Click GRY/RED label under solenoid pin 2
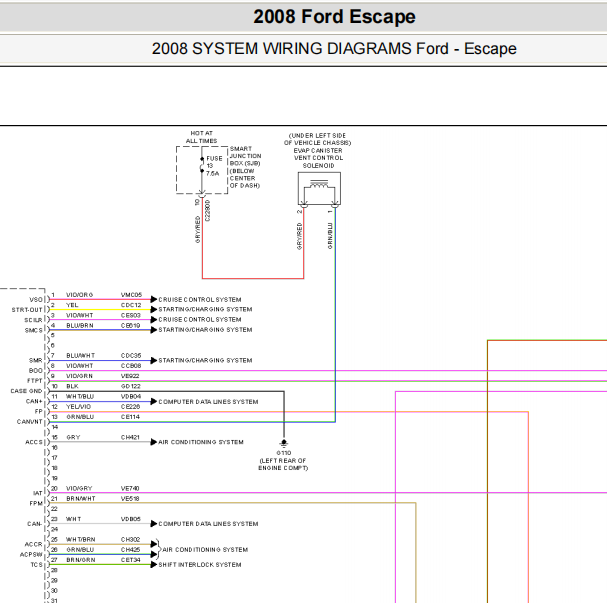This screenshot has width=607, height=603. pyautogui.click(x=299, y=236)
